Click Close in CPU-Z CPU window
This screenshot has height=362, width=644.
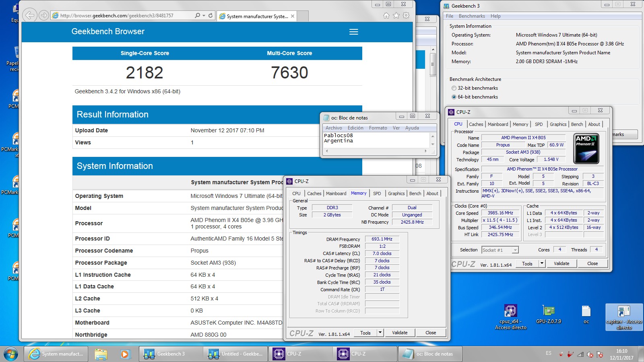(x=592, y=263)
